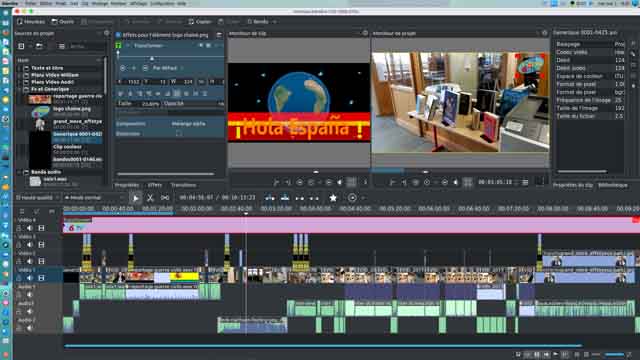Expand the Texte et titre folder
The width and height of the screenshot is (640, 360).
(19, 68)
